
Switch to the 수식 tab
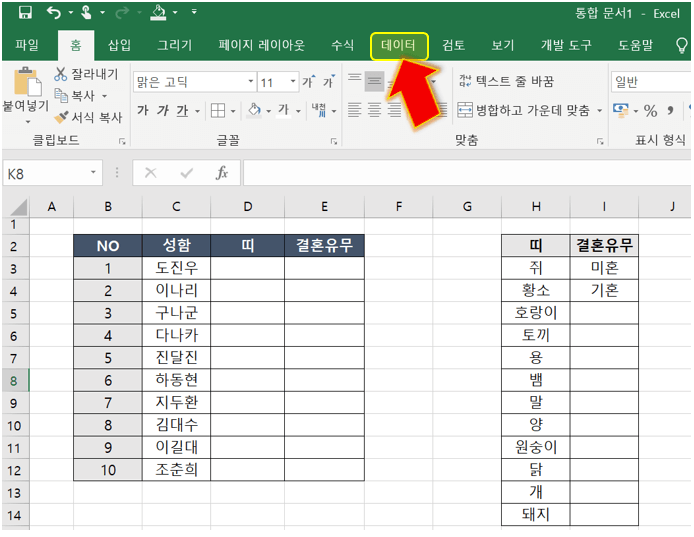[x=343, y=45]
